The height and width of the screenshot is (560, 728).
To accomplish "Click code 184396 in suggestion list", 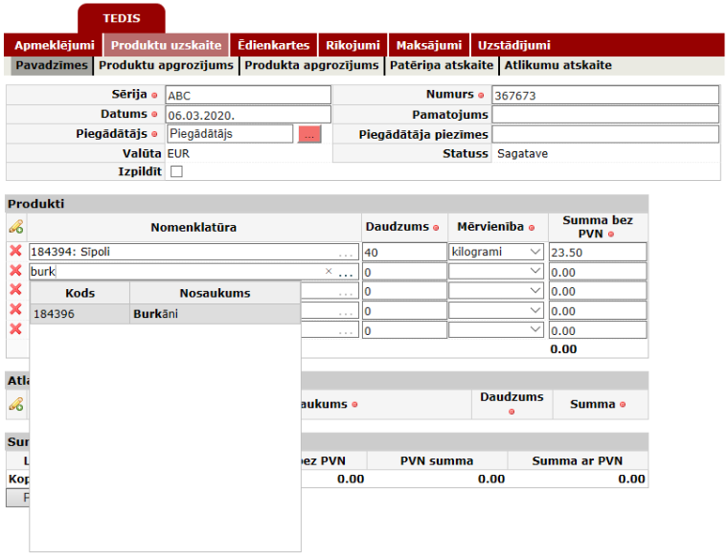I will 54,314.
